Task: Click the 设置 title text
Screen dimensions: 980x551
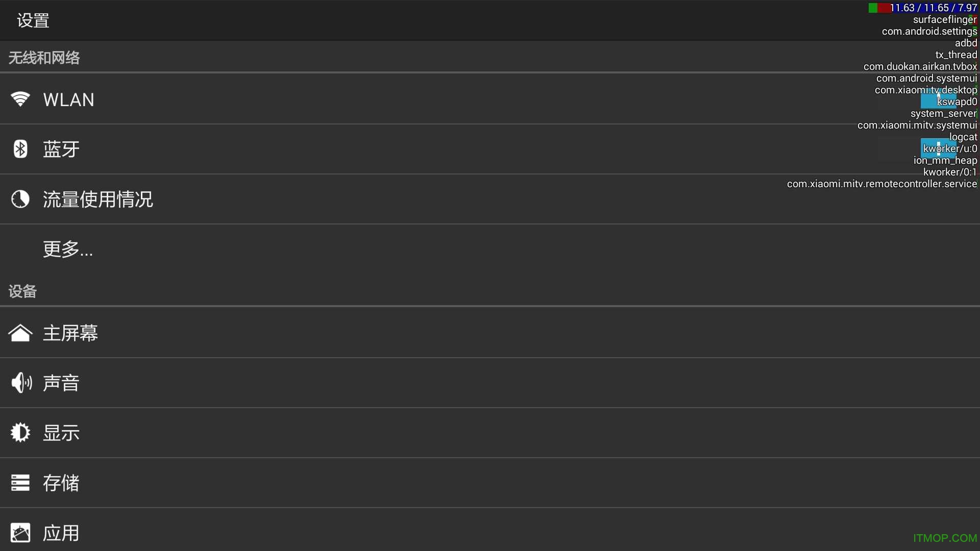Action: pyautogui.click(x=33, y=20)
